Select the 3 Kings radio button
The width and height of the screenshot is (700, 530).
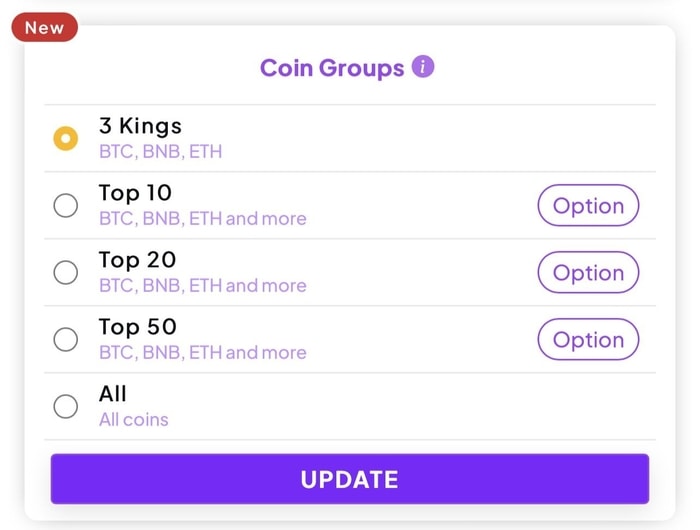pyautogui.click(x=65, y=139)
